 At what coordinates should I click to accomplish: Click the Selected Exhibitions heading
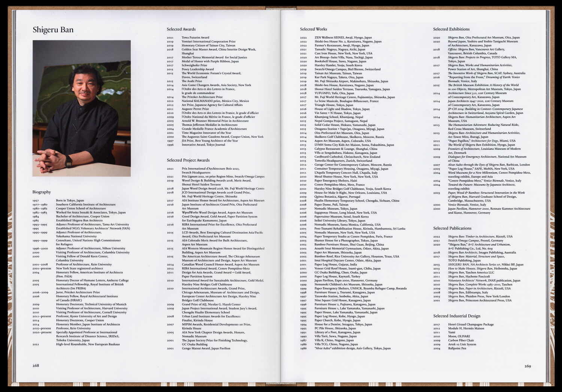[x=451, y=29]
